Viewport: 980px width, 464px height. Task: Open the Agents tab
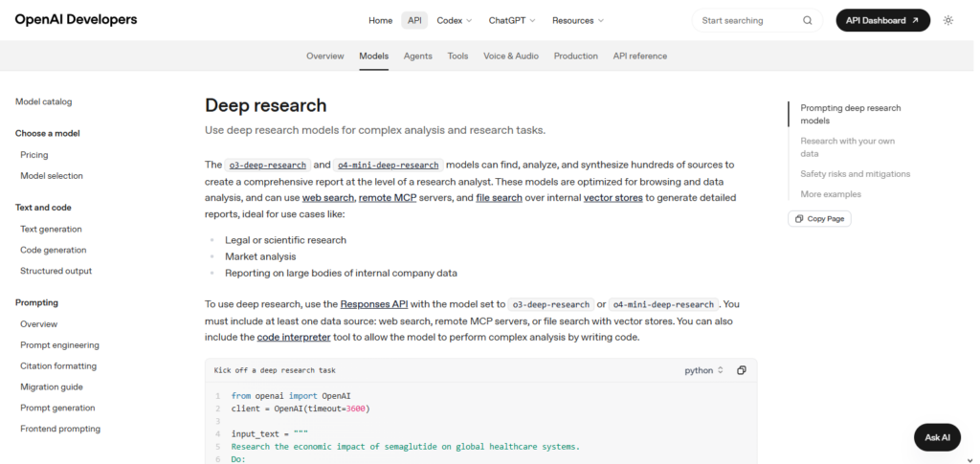(417, 56)
